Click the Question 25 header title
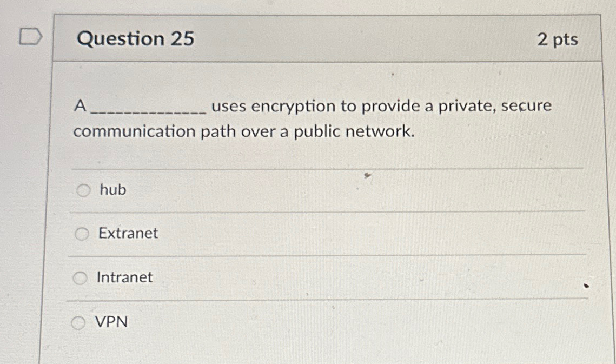The width and height of the screenshot is (616, 364). point(135,38)
